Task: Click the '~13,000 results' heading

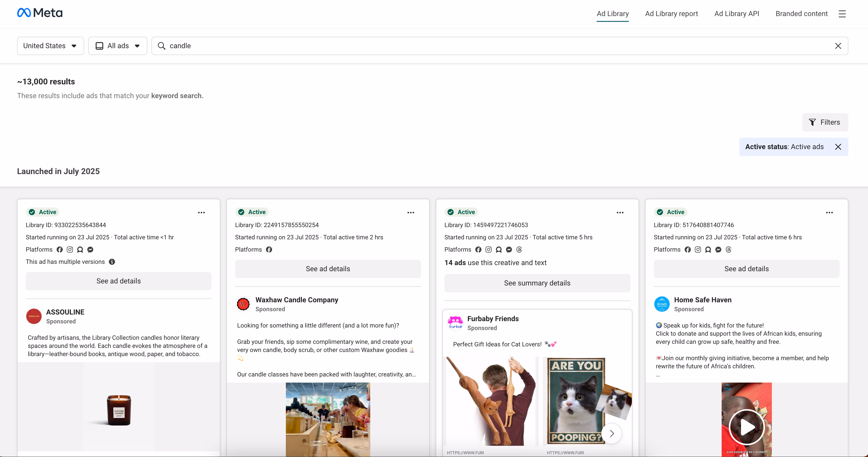Action: (x=46, y=82)
